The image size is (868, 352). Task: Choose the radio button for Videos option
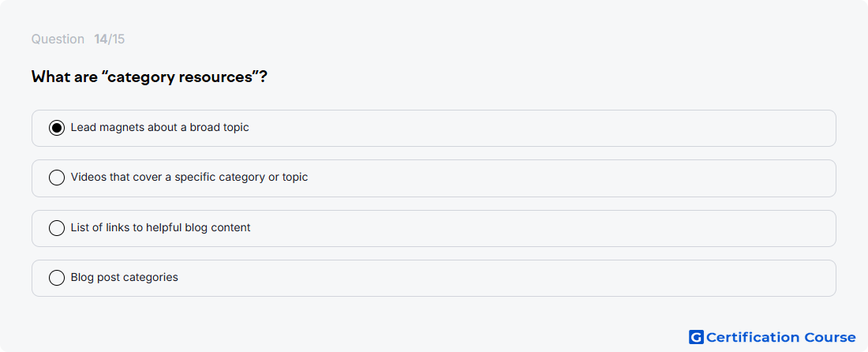coord(57,178)
